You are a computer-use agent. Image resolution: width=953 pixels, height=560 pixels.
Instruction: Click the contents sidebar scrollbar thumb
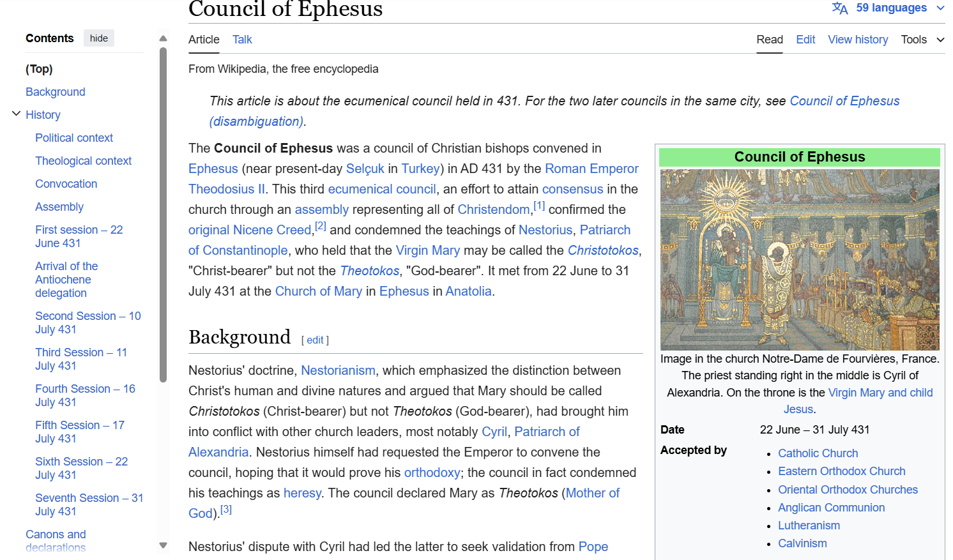coord(163,215)
